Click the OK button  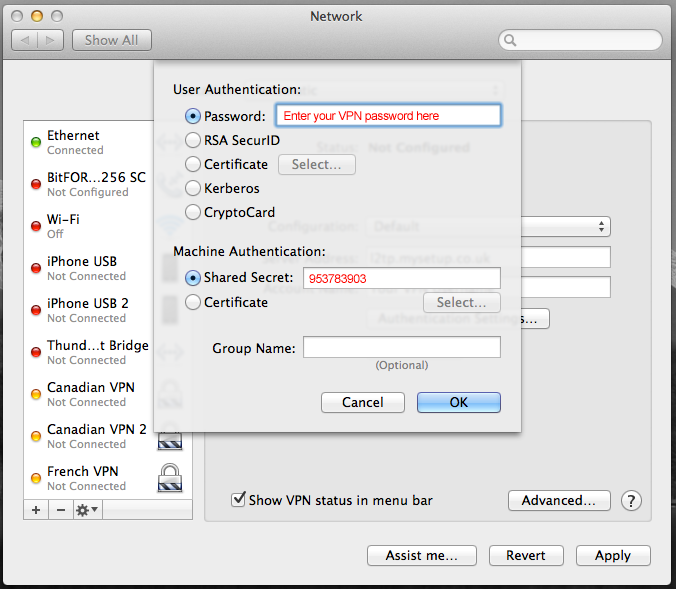(459, 402)
